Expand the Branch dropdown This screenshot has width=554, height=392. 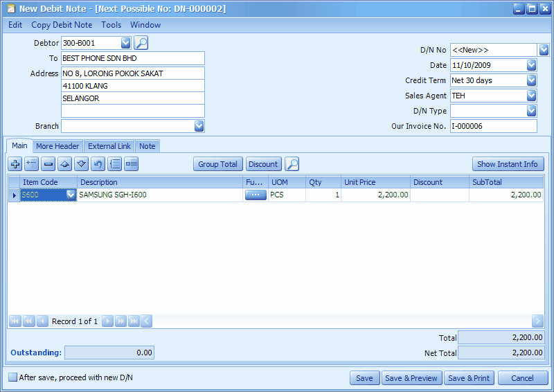[x=199, y=126]
